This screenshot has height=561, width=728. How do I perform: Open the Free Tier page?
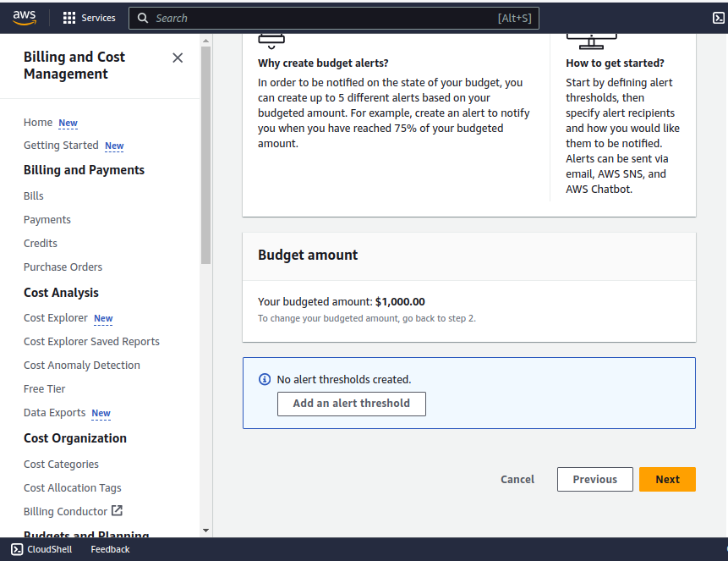[45, 389]
